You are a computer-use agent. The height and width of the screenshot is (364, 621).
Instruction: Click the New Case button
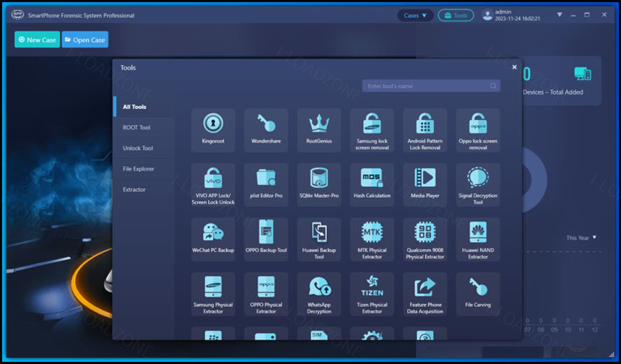click(x=38, y=40)
